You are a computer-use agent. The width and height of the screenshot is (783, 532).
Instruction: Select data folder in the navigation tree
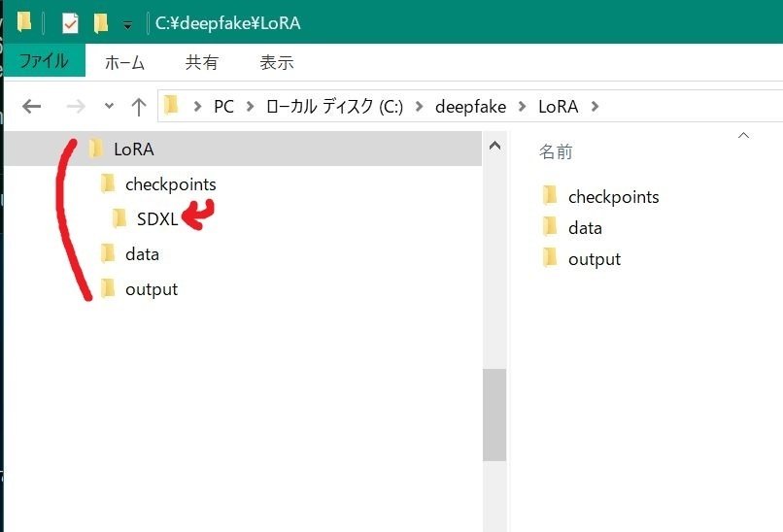(x=142, y=254)
